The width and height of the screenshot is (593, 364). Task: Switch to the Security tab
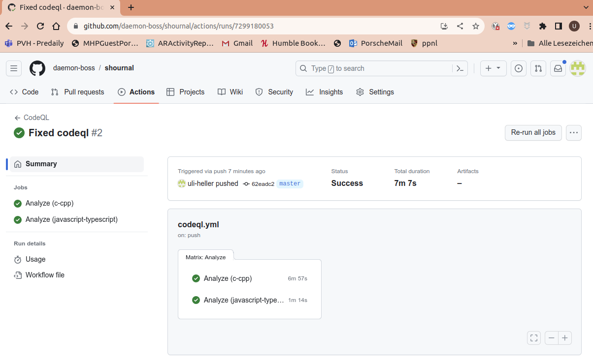274,92
